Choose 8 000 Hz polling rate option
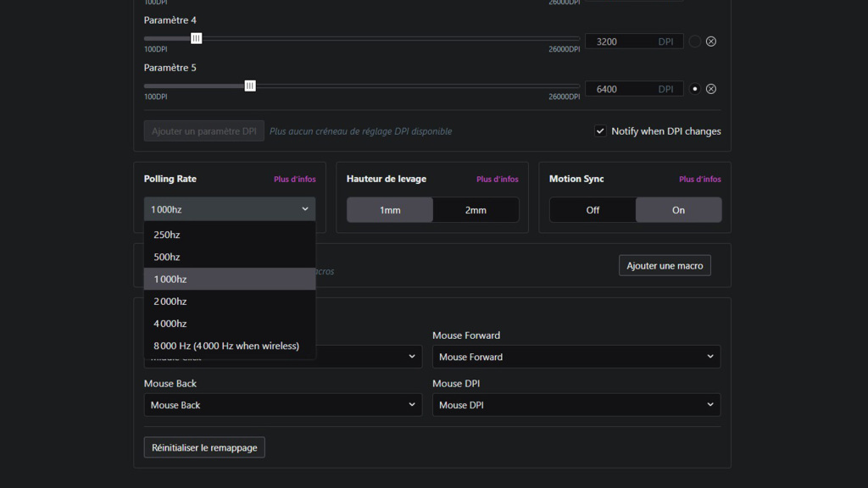868x488 pixels. coord(230,346)
